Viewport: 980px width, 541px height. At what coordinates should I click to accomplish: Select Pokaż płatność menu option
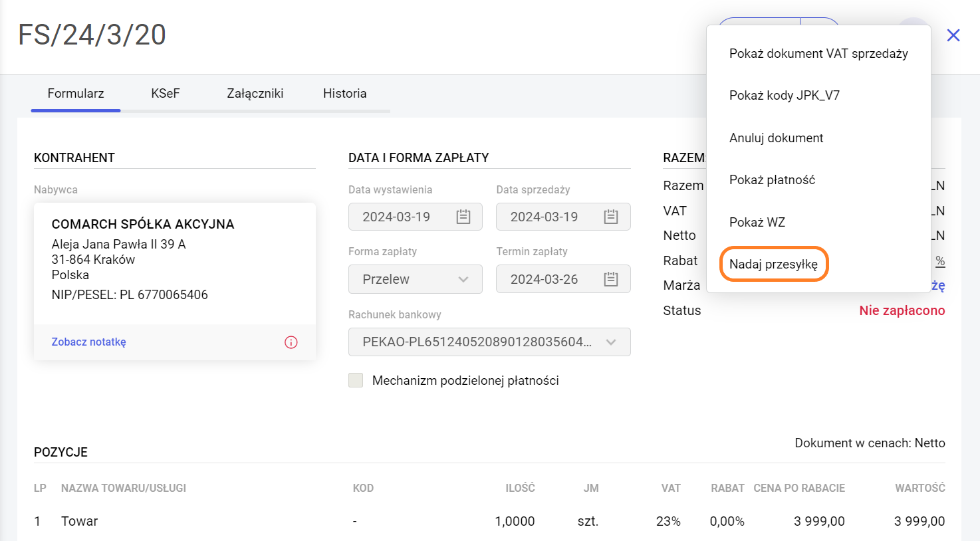coord(772,180)
